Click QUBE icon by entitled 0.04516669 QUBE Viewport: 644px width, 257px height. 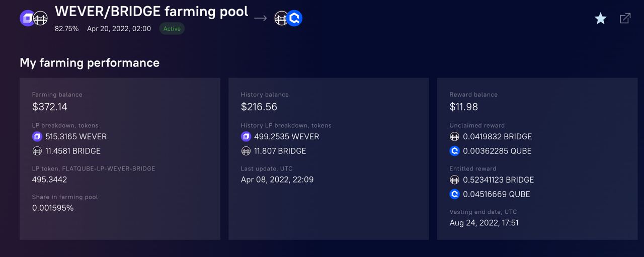tap(454, 194)
